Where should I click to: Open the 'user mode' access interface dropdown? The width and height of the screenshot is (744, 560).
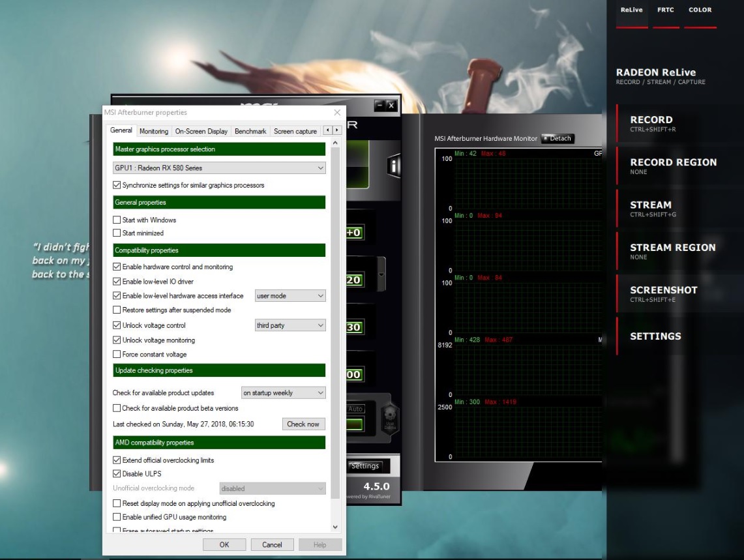(290, 296)
